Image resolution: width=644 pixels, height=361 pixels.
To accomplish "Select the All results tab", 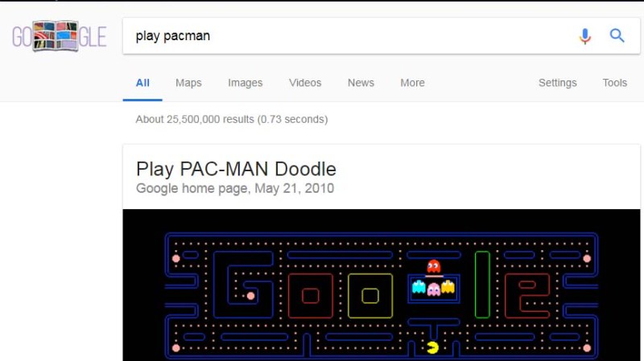I will pos(142,83).
